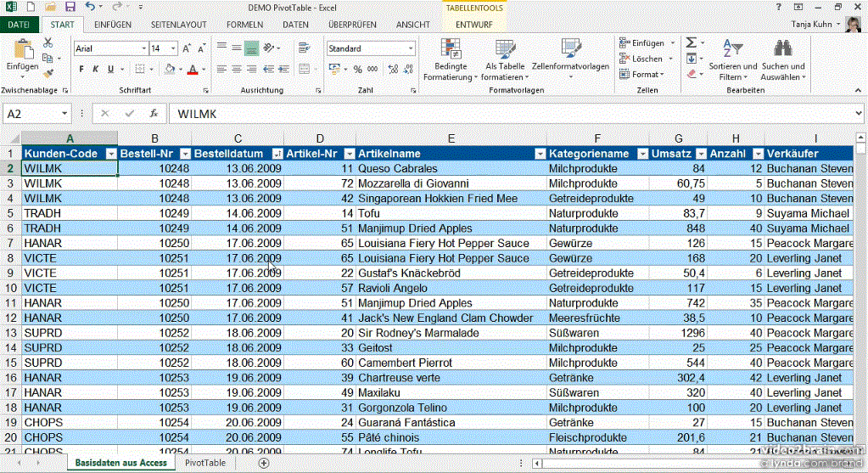Viewport: 868px width, 473px height.
Task: Click the undo arrow in quick access toolbar
Action: tap(90, 7)
